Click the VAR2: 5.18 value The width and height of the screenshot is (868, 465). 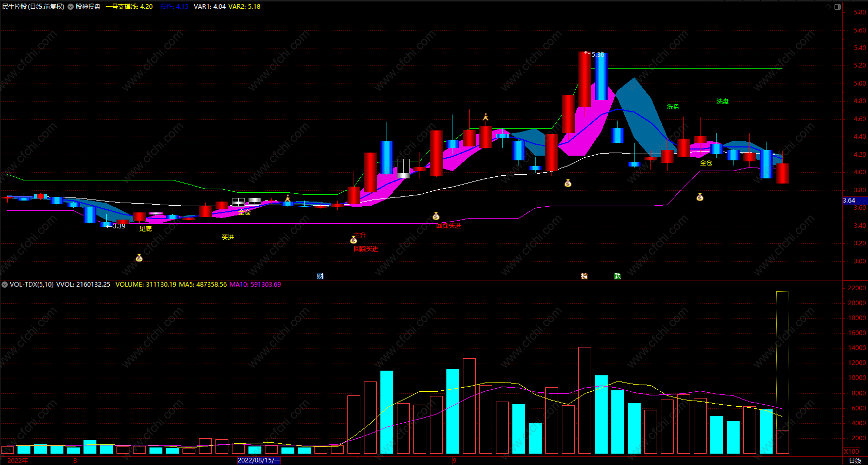[x=244, y=7]
